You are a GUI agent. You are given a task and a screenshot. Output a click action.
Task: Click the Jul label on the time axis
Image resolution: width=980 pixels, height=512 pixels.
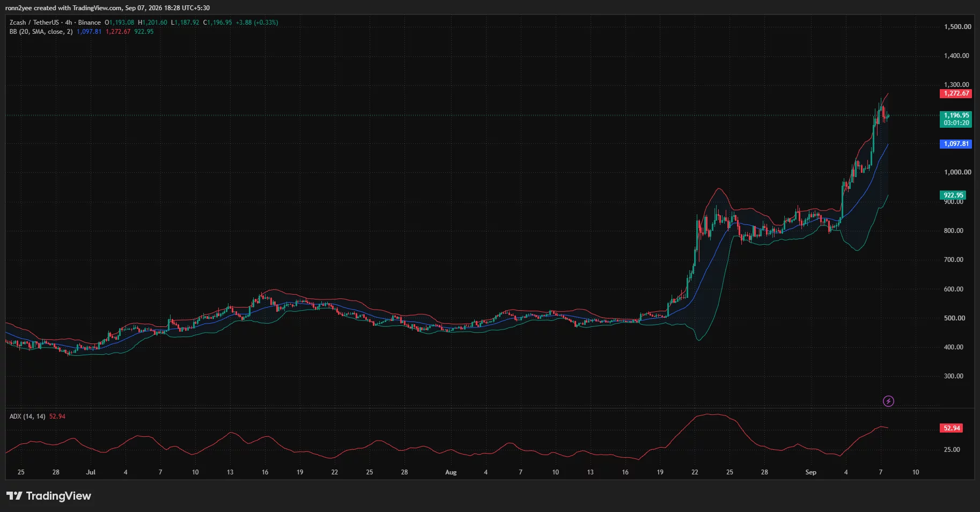pyautogui.click(x=91, y=472)
